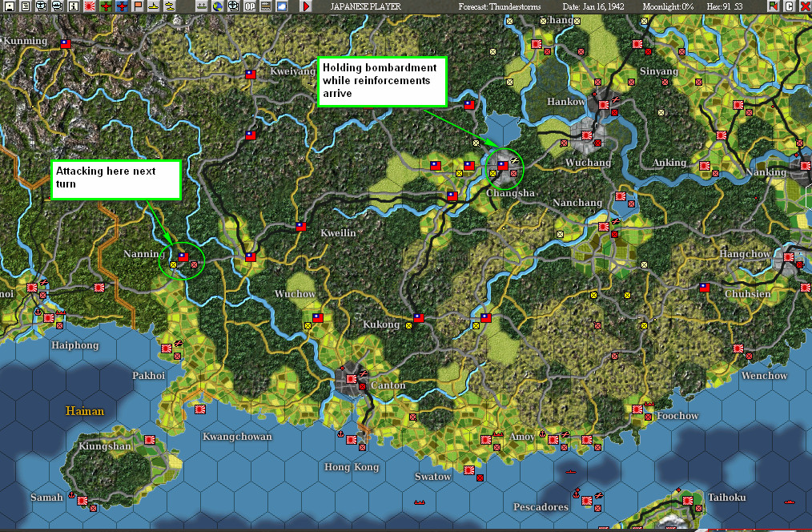The image size is (812, 532).
Task: Open the colored globe map icon
Action: (x=218, y=6)
